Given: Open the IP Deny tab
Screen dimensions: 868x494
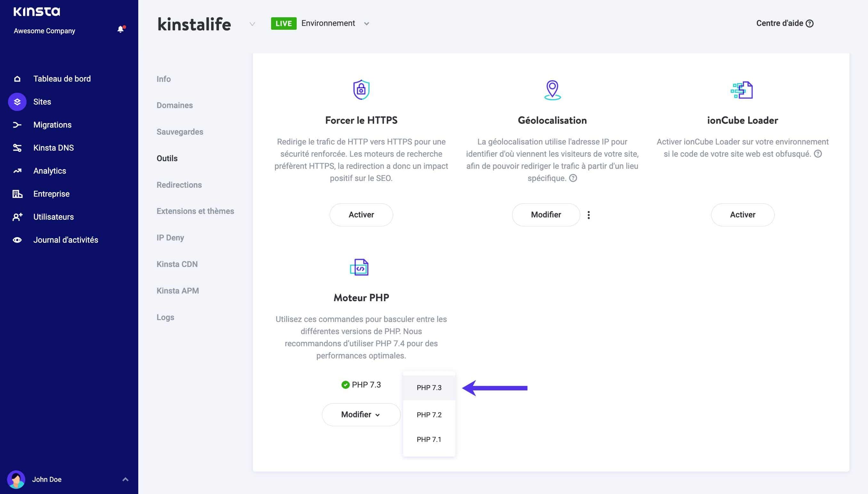Looking at the screenshot, I should (170, 238).
